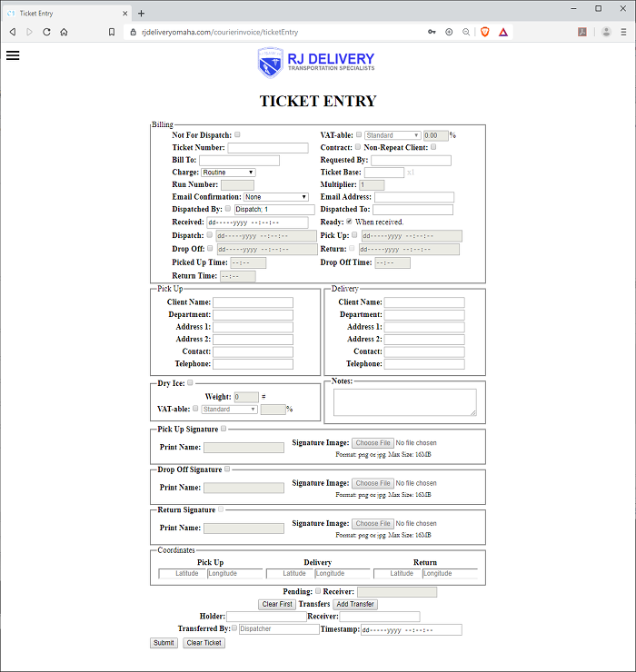Untick the Ready when received checkbox

point(350,222)
